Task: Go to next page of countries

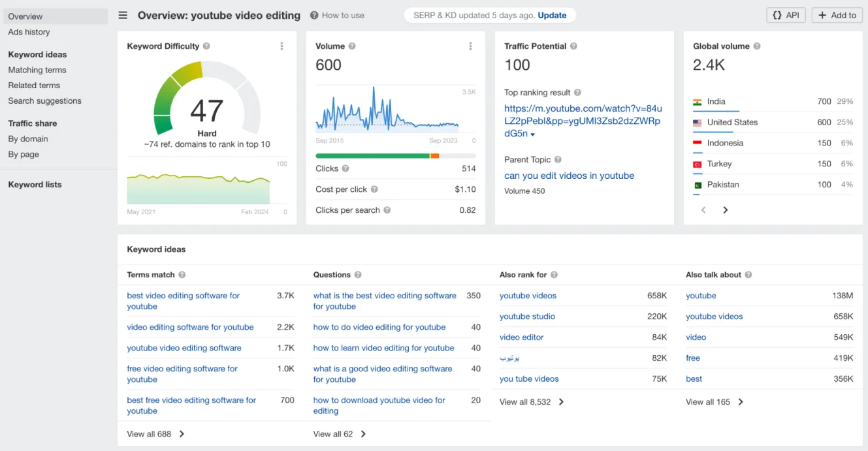Action: coord(725,210)
